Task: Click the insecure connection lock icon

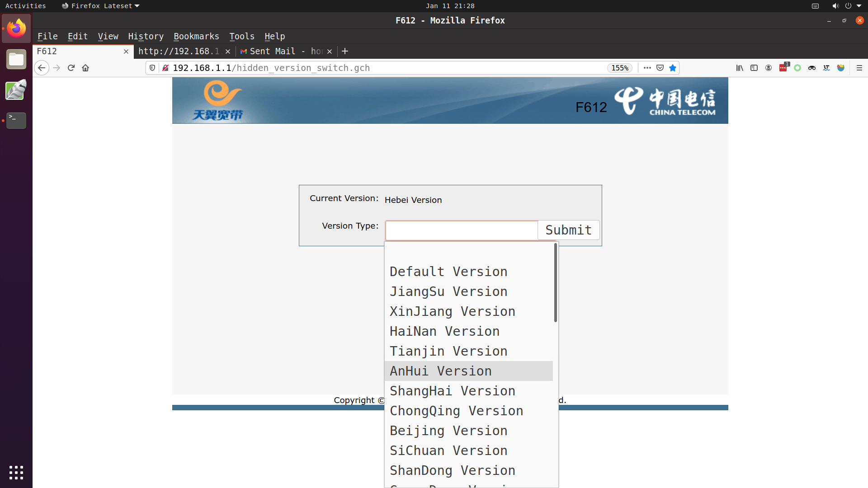Action: click(x=165, y=68)
